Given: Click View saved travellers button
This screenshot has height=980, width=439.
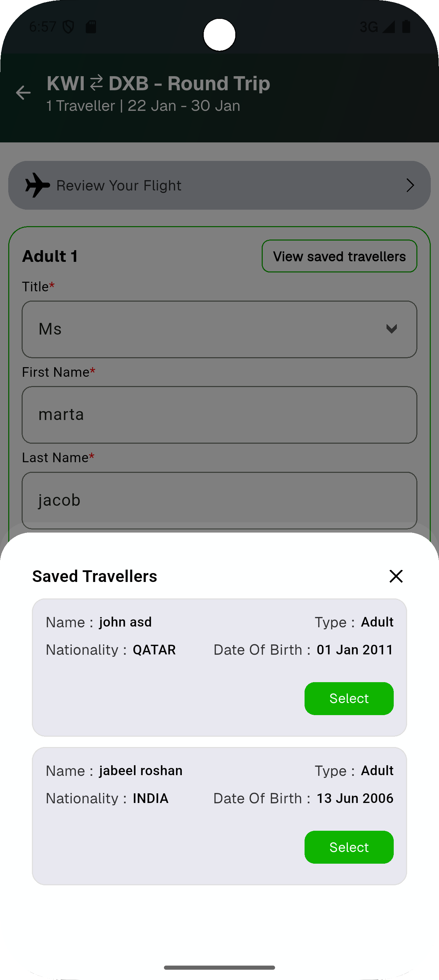Looking at the screenshot, I should point(339,256).
